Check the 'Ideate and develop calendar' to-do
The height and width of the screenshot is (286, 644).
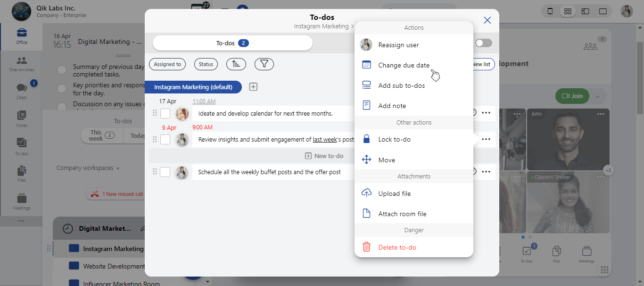click(x=165, y=113)
